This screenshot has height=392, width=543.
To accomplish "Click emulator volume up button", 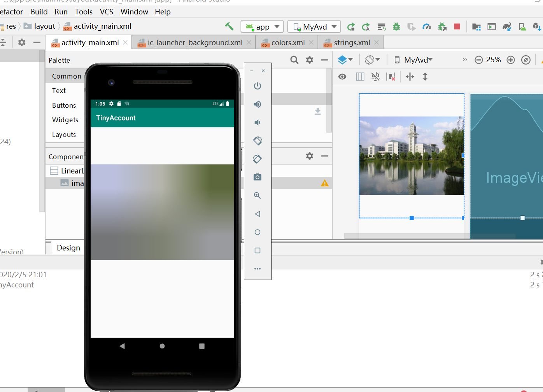I will (x=257, y=104).
